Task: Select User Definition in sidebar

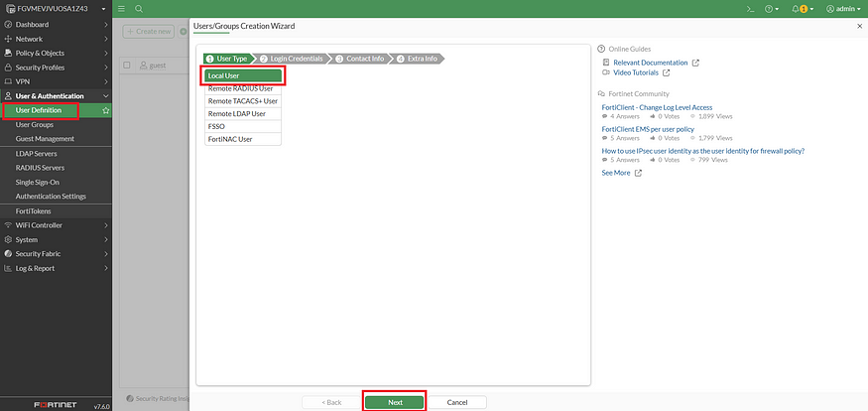Action: click(39, 110)
